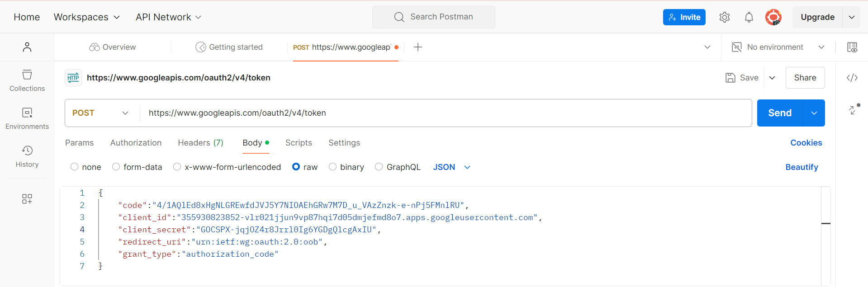Switch to the Body tab
Viewport: 868px width, 287px height.
coord(256,143)
